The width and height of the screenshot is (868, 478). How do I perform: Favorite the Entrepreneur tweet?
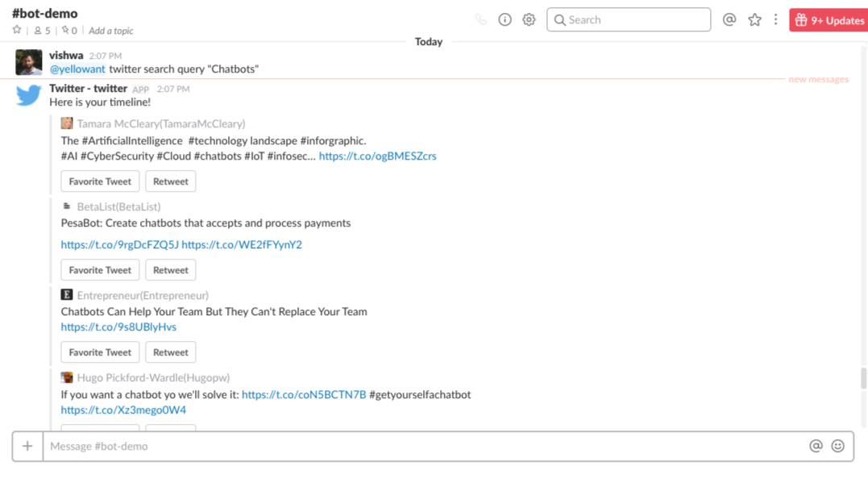coord(100,352)
